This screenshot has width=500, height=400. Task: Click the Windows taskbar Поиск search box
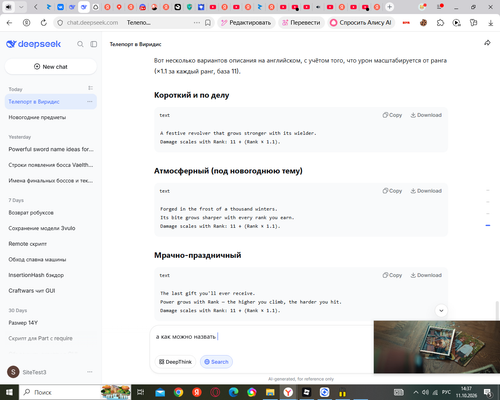(60, 392)
